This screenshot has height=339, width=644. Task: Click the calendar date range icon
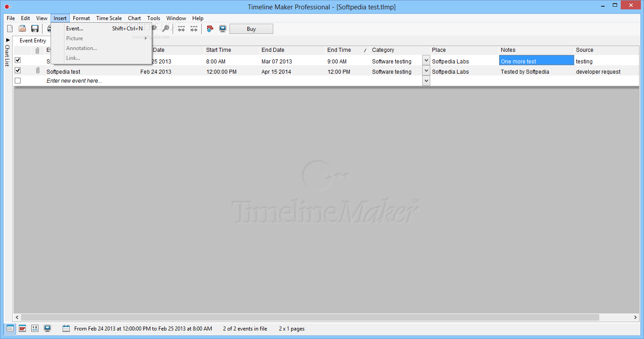tap(66, 329)
